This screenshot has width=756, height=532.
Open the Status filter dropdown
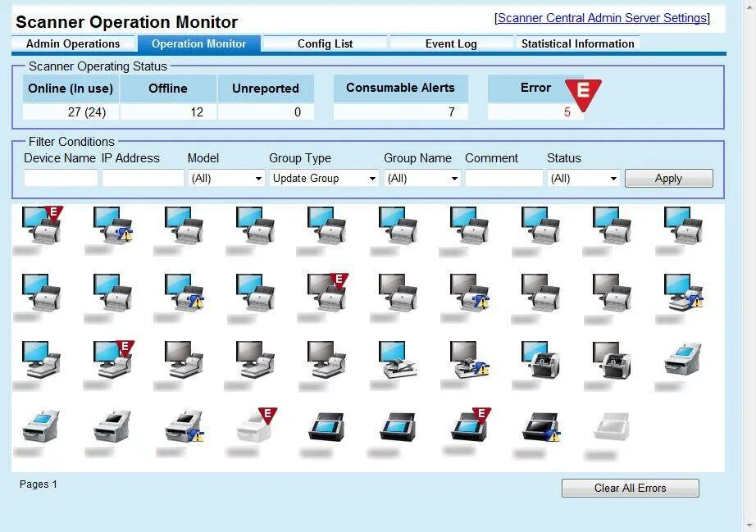click(583, 179)
